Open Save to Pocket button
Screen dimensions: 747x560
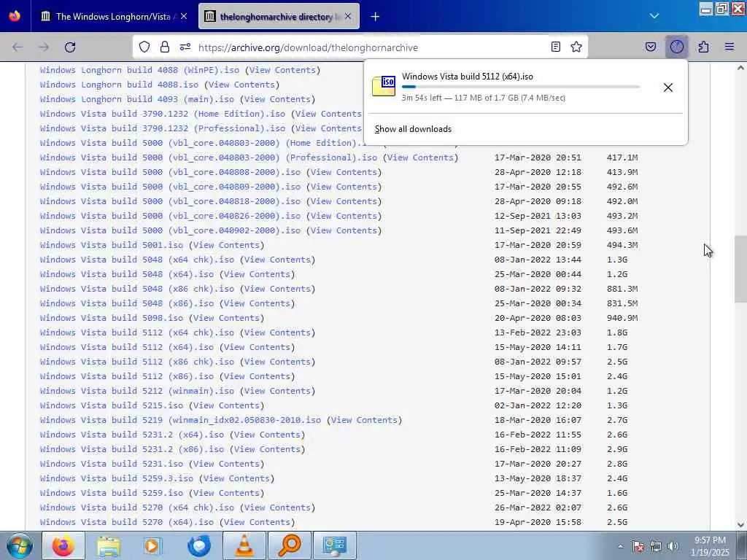pos(651,47)
